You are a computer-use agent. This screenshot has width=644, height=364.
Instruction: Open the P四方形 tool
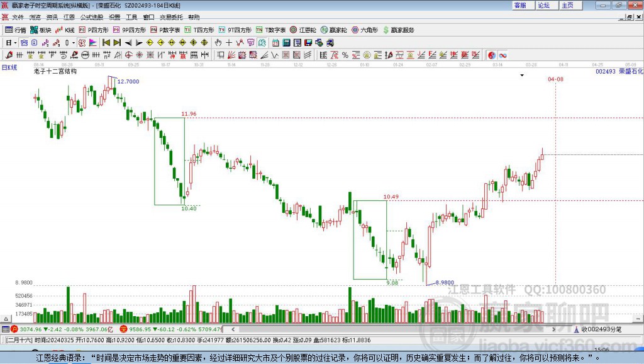click(94, 30)
